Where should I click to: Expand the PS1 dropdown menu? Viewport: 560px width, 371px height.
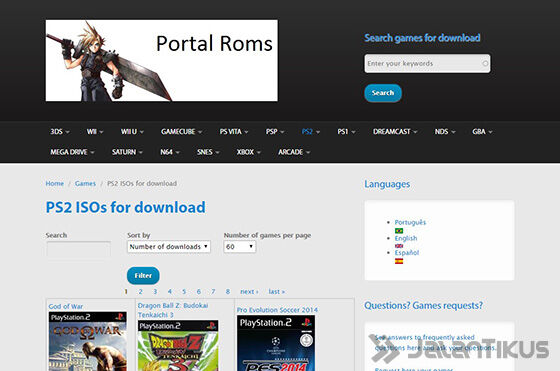346,132
